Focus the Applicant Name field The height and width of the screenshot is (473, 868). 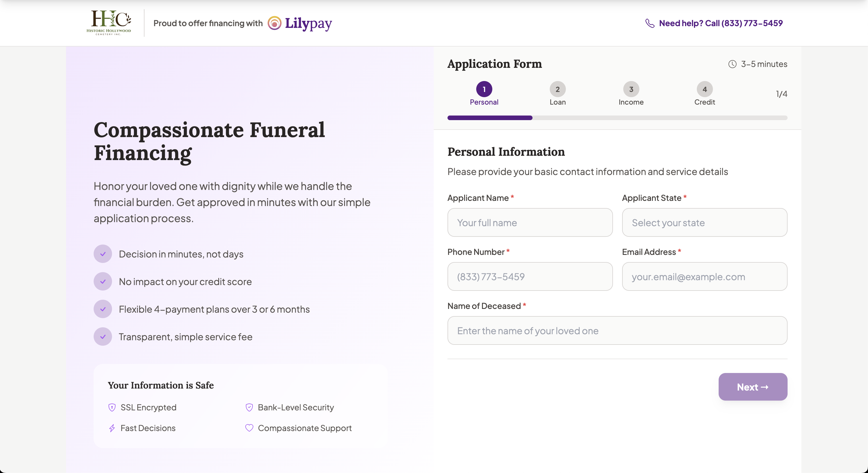(530, 222)
